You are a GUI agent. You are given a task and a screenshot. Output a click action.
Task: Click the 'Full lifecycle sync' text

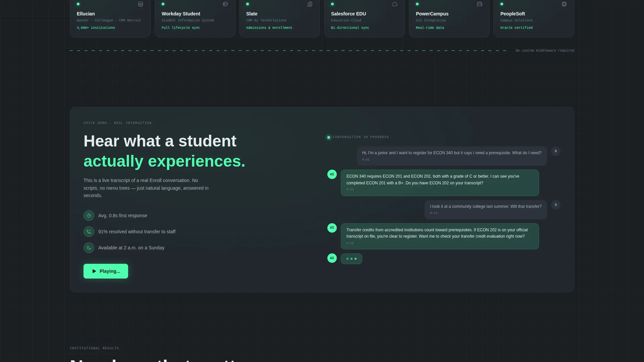[x=181, y=28]
